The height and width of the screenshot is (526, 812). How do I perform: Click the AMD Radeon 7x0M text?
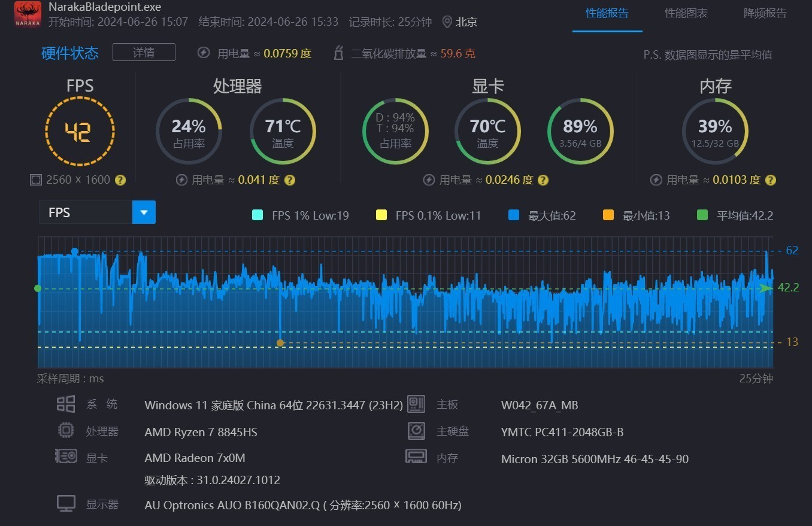[195, 458]
